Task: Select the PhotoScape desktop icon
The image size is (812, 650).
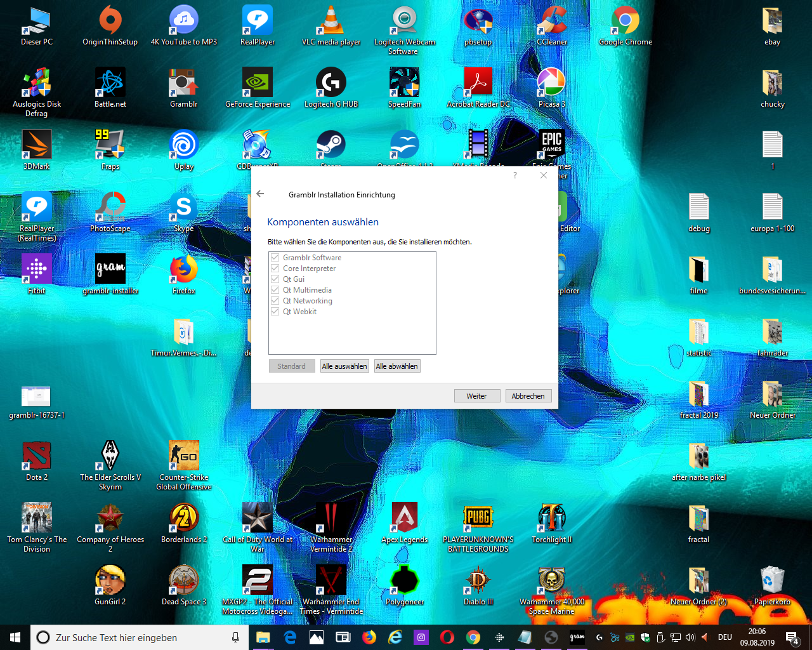Action: pos(110,213)
